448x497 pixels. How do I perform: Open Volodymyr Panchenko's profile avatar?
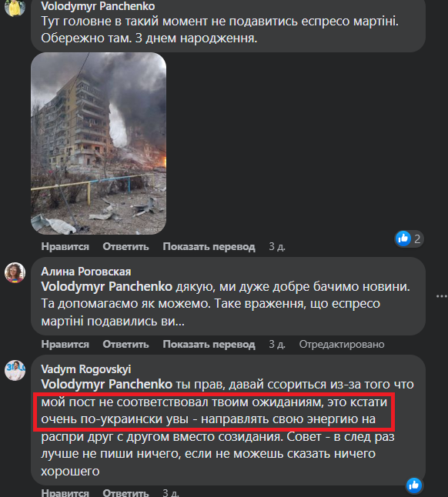(15, 7)
